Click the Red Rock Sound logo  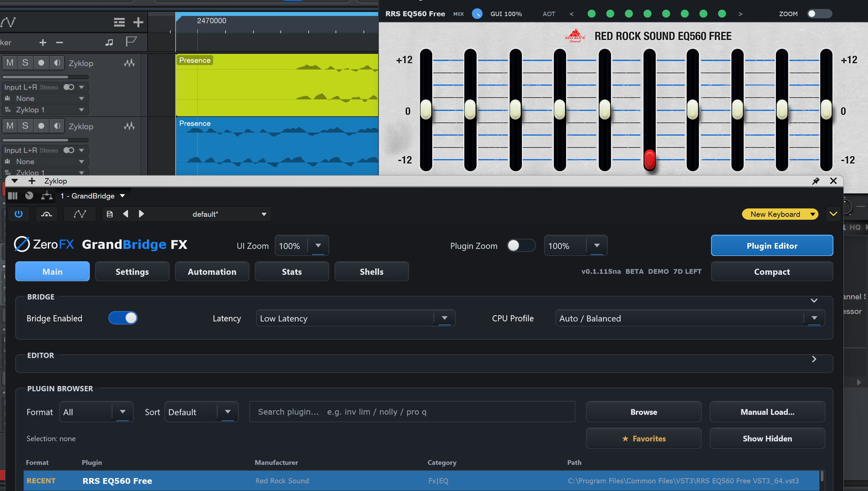click(575, 36)
